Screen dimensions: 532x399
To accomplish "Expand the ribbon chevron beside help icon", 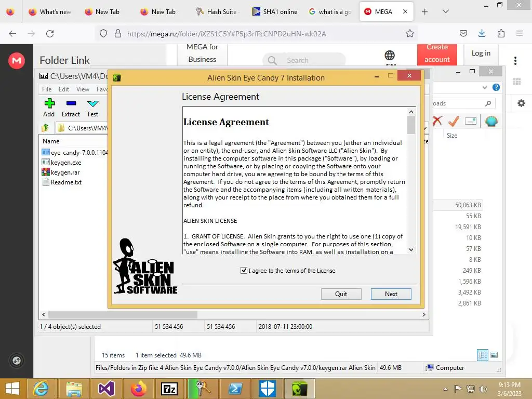I will [x=485, y=87].
